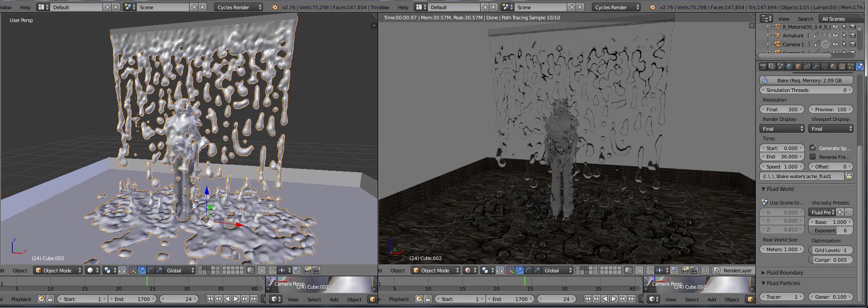Image resolution: width=868 pixels, height=308 pixels.
Task: Click the rotate manipulator icon in left viewport
Action: [150, 270]
